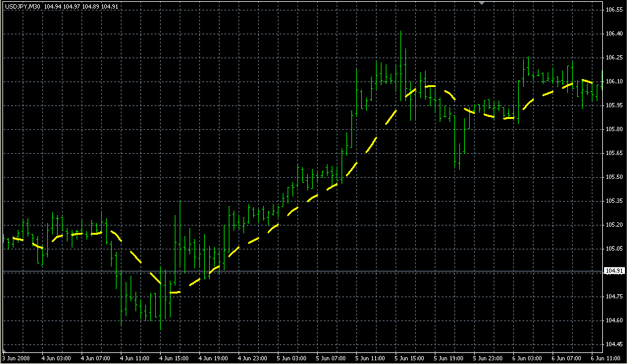
Task: Click the 3 Jun 2008 time label
Action: pos(16,358)
